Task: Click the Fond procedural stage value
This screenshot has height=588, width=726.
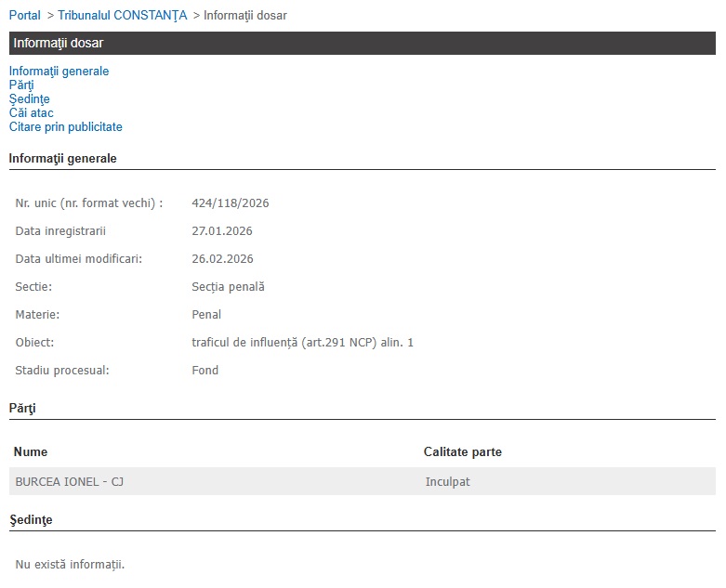Action: 205,371
